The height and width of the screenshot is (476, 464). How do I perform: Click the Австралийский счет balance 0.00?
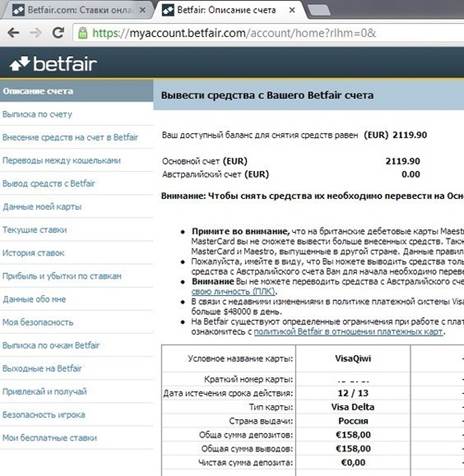tap(411, 174)
